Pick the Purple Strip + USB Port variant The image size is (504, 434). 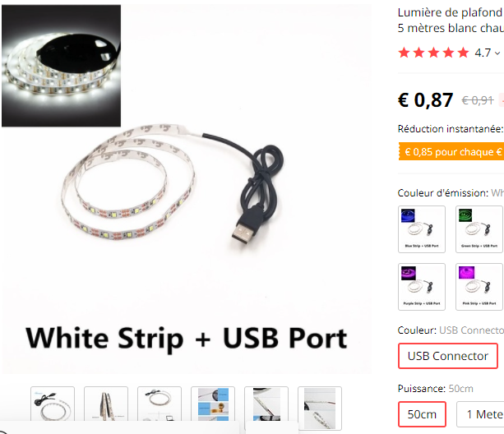pos(422,287)
